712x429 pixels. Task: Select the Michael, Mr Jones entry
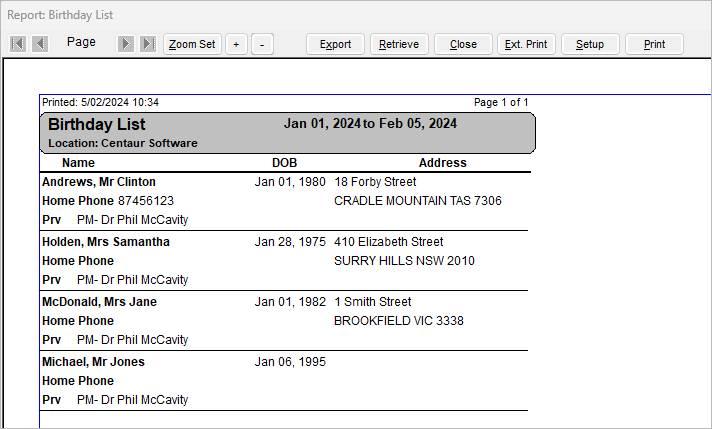[94, 362]
